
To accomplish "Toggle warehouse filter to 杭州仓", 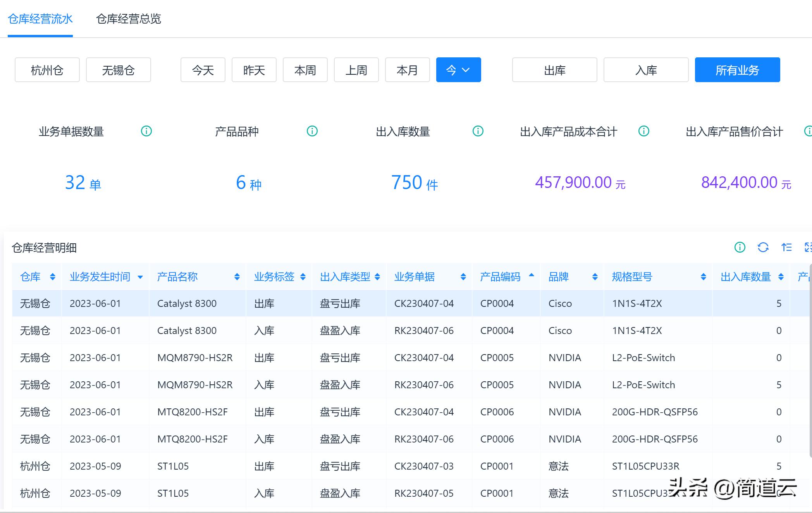I will (x=47, y=70).
